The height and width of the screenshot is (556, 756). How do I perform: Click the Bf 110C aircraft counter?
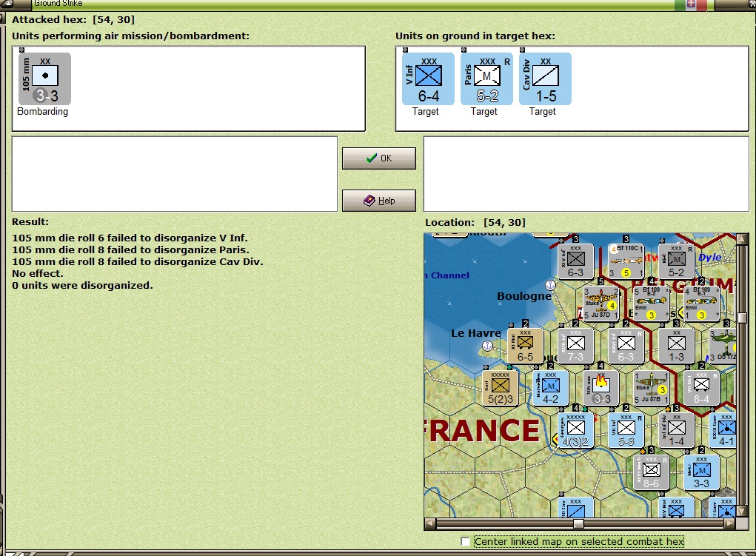click(x=626, y=261)
